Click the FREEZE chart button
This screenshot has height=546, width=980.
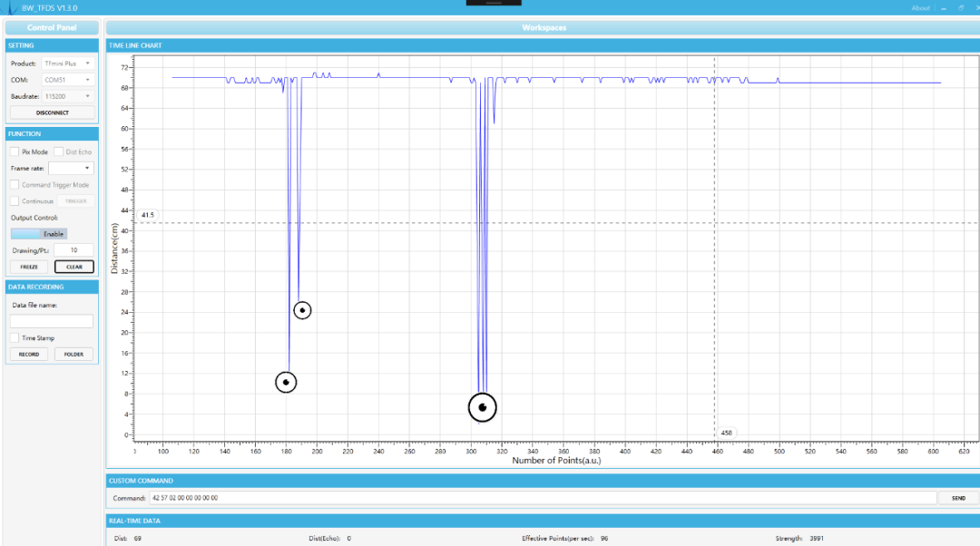(29, 267)
